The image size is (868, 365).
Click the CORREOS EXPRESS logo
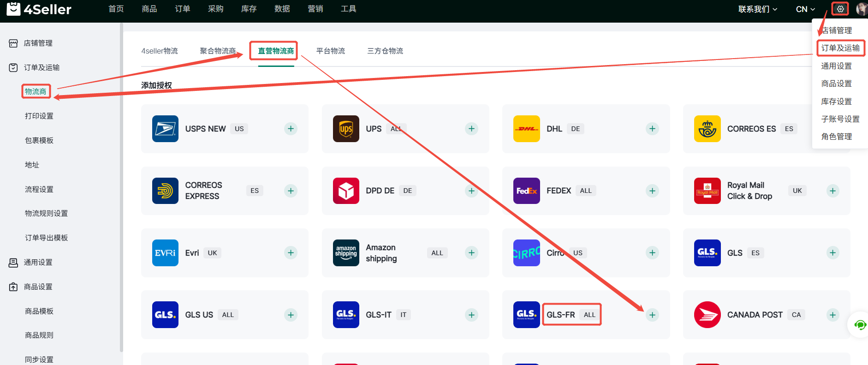(165, 191)
